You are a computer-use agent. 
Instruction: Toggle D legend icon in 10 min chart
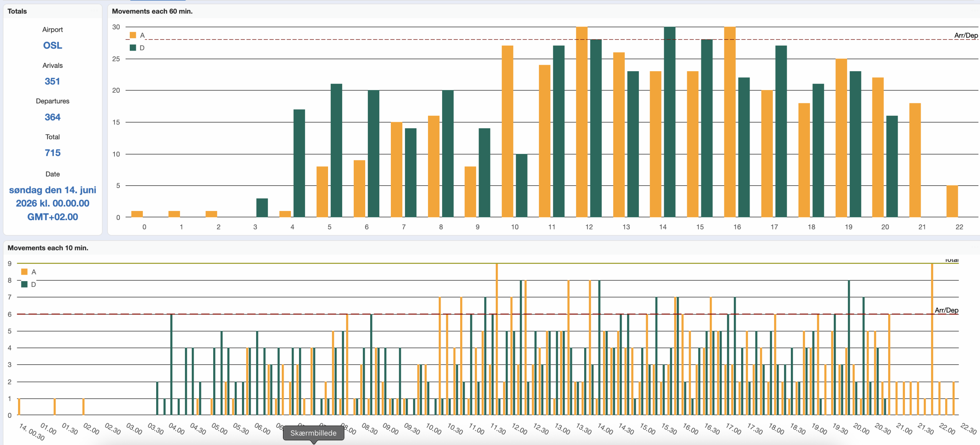(x=24, y=285)
